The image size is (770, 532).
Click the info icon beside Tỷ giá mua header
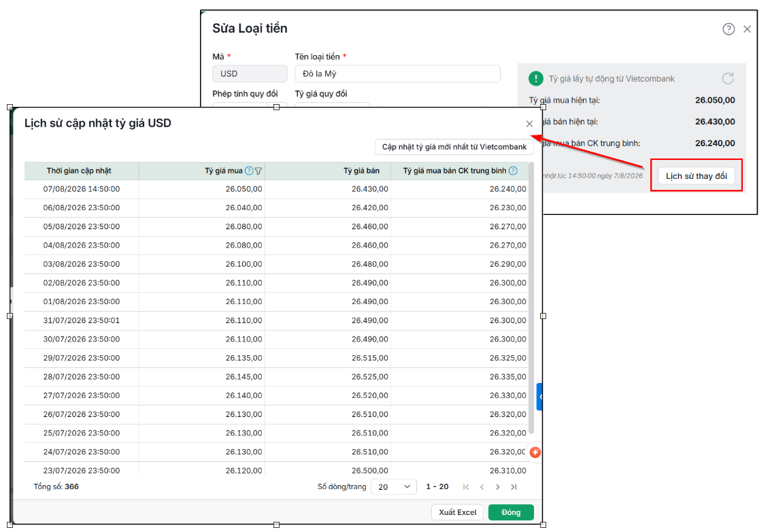250,171
